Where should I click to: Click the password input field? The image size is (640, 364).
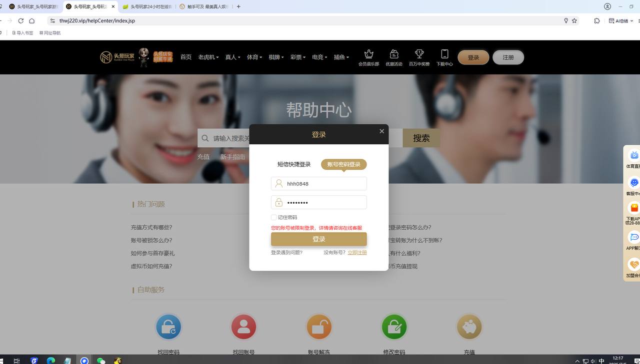coord(325,202)
